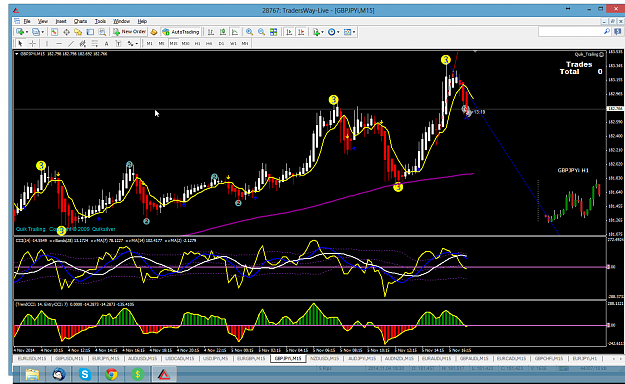This screenshot has height=384, width=625.
Task: Select the text label T tool
Action: pos(118,43)
